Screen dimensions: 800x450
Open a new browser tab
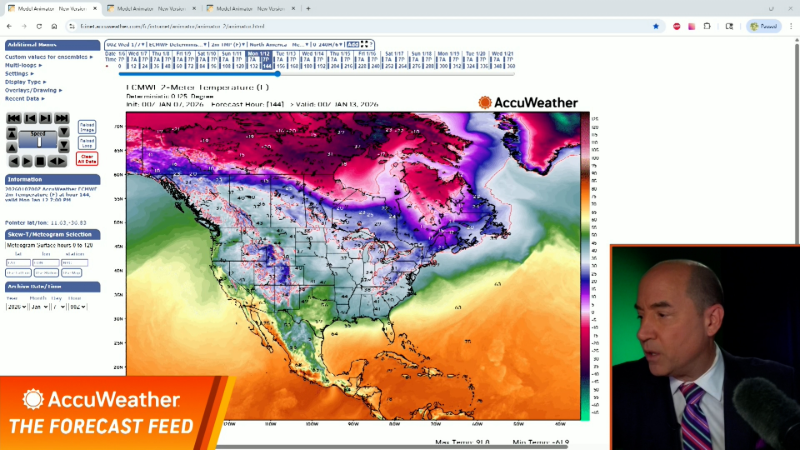[x=308, y=8]
